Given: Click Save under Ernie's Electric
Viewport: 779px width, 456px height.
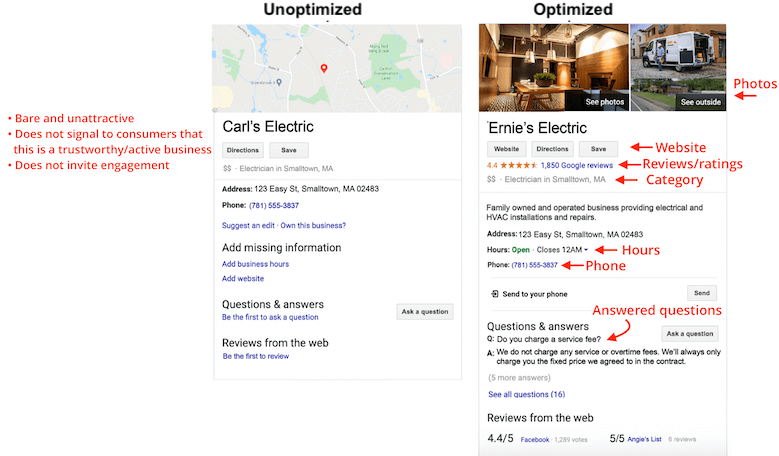Looking at the screenshot, I should click(x=598, y=149).
